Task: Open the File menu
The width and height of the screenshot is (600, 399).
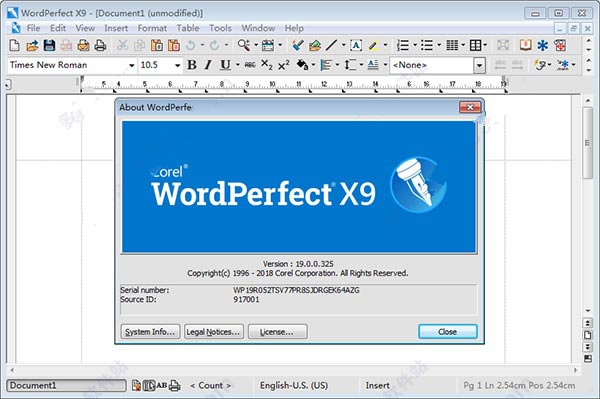Action: (33, 28)
